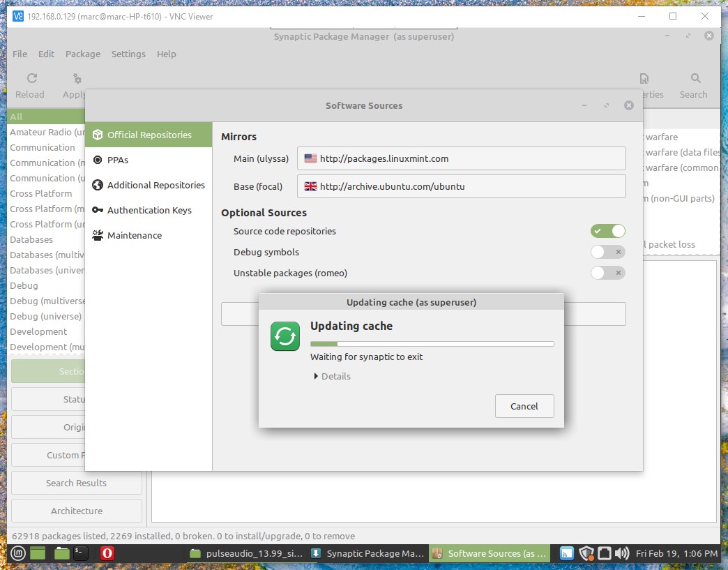Toggle Unstable packages (romeo) switch
This screenshot has width=728, height=570.
[608, 273]
